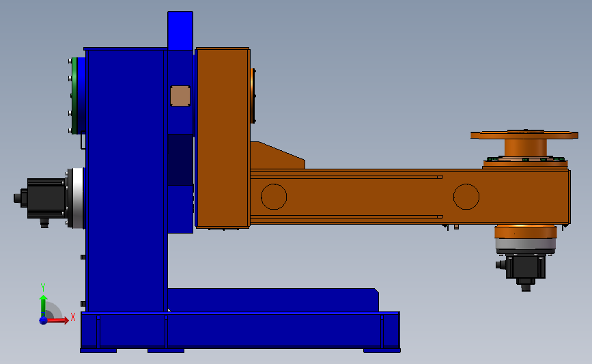The width and height of the screenshot is (592, 364).
Task: Select the orange cylindrical hub under the turntable disc
Action: [526, 148]
